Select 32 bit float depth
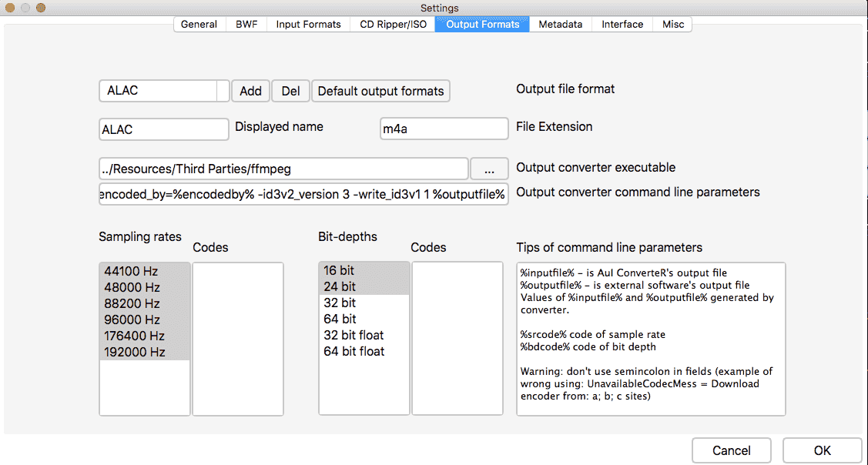The height and width of the screenshot is (465, 868). 364,335
